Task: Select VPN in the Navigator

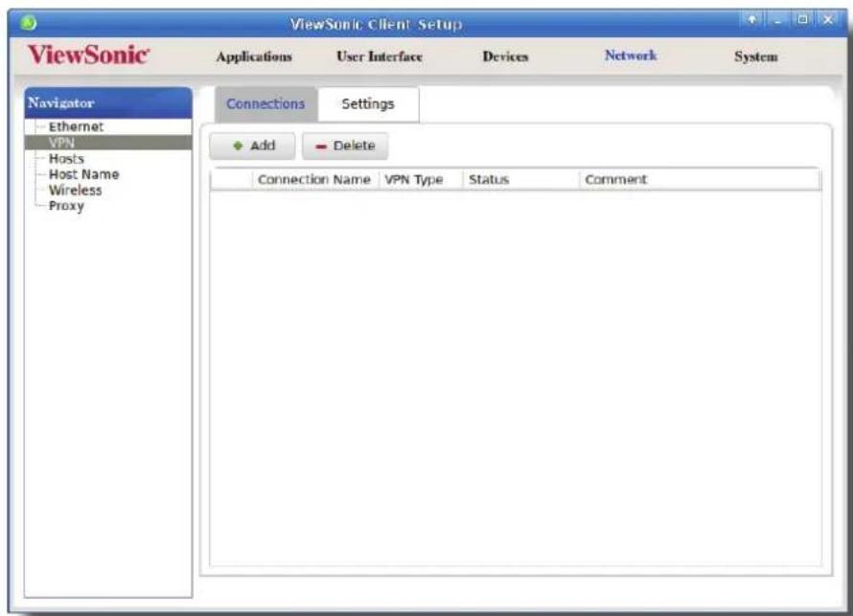Action: [108, 143]
